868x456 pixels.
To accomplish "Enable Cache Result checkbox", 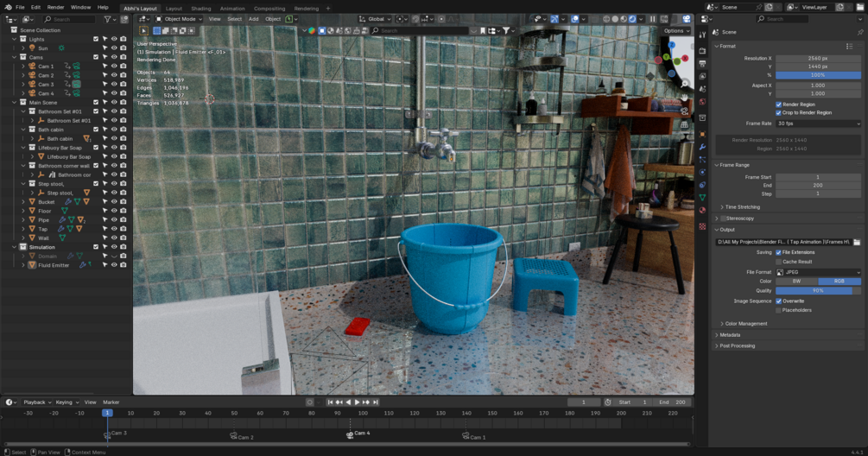I will tap(778, 262).
